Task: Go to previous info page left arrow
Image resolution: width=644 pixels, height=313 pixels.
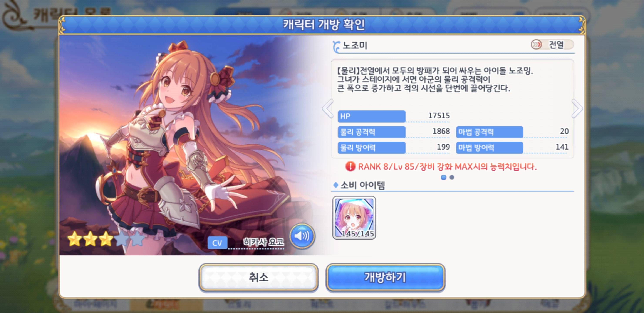Action: [x=328, y=108]
